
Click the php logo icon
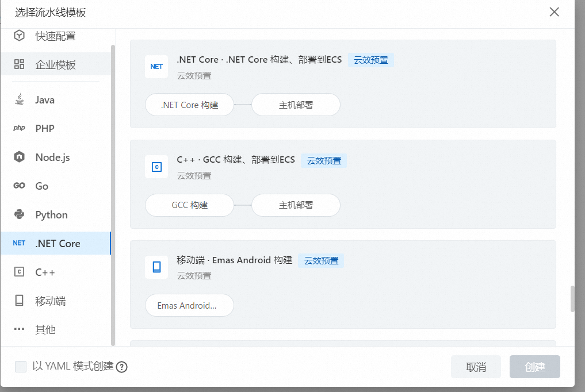[x=19, y=128]
